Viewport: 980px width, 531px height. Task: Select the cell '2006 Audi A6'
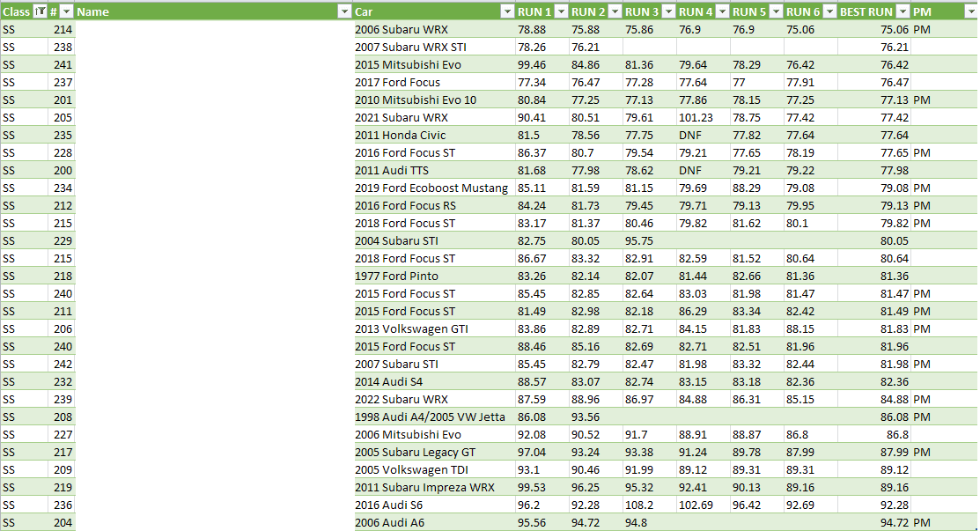tap(434, 522)
